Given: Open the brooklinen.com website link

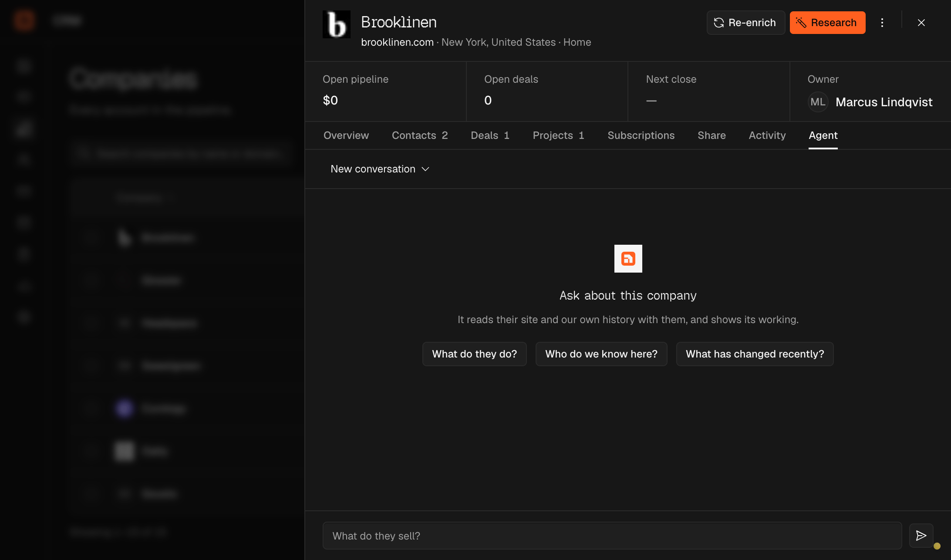Looking at the screenshot, I should tap(397, 42).
